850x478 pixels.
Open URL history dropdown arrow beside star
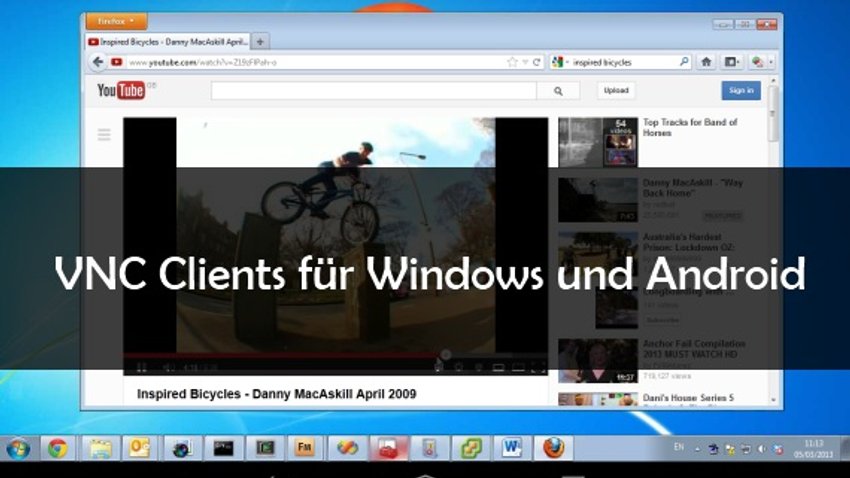(x=525, y=62)
